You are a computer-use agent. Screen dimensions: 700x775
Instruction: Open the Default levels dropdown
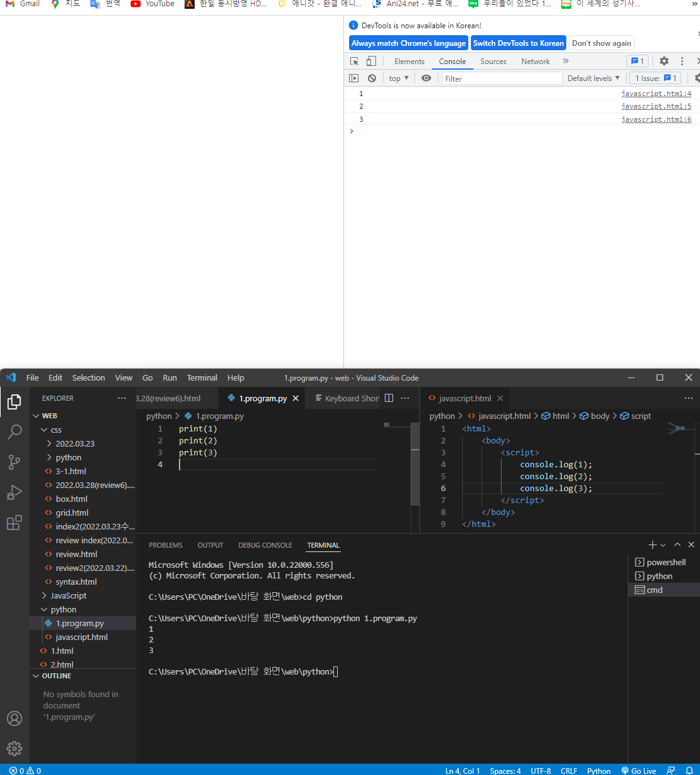(593, 79)
